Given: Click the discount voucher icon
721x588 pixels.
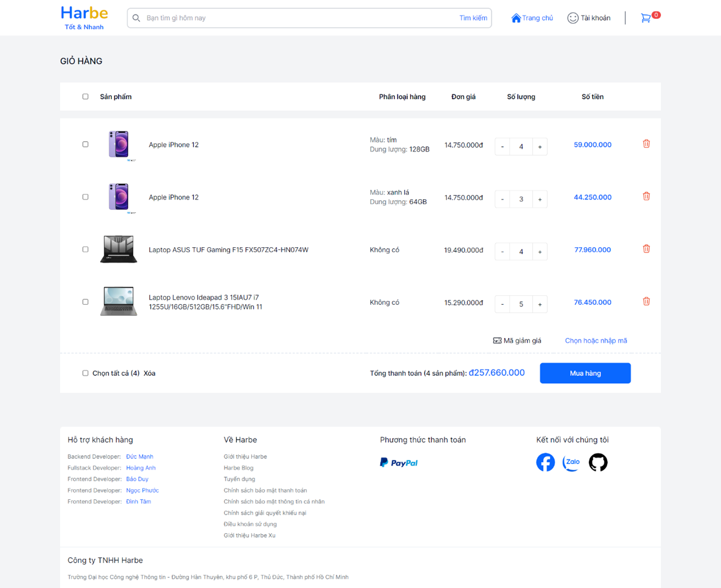Looking at the screenshot, I should (x=497, y=341).
